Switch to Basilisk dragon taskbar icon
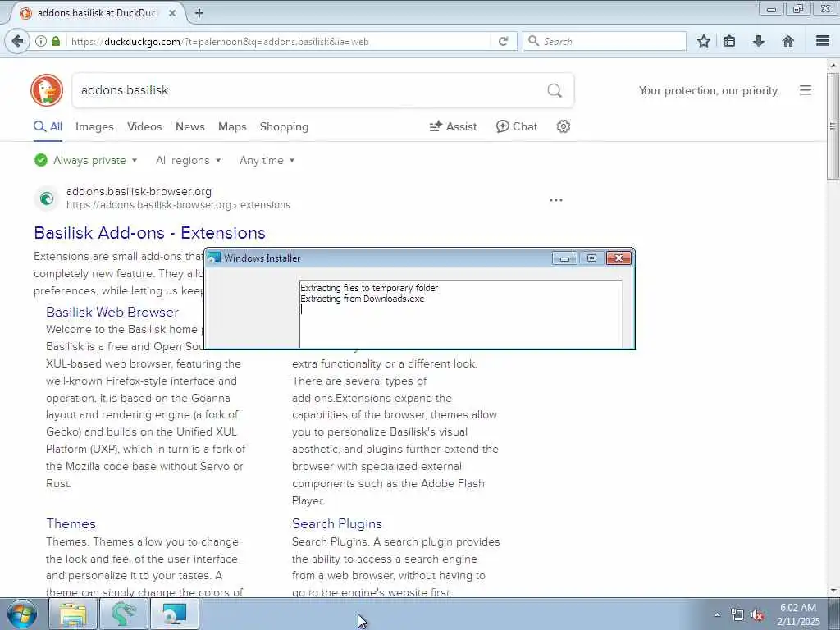The width and height of the screenshot is (840, 630). [x=124, y=614]
